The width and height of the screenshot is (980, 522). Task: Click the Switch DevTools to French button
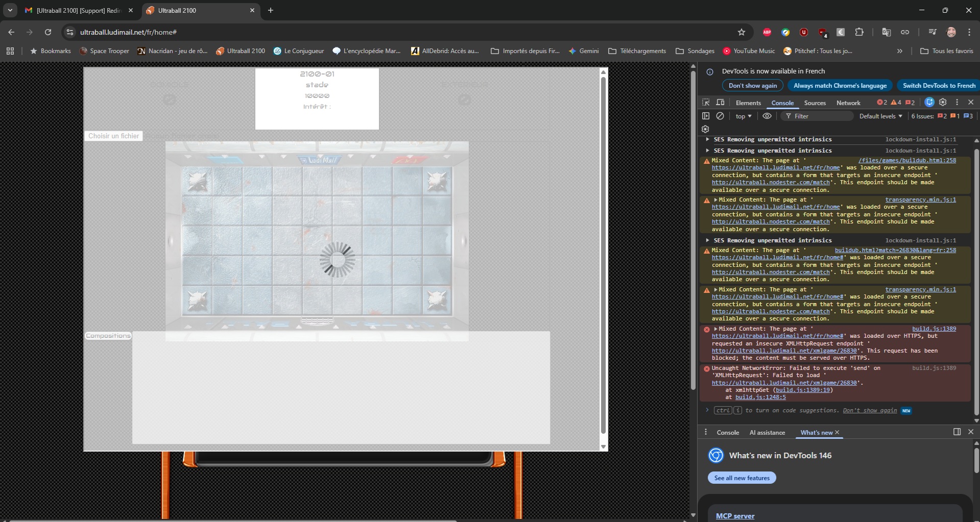coord(939,86)
